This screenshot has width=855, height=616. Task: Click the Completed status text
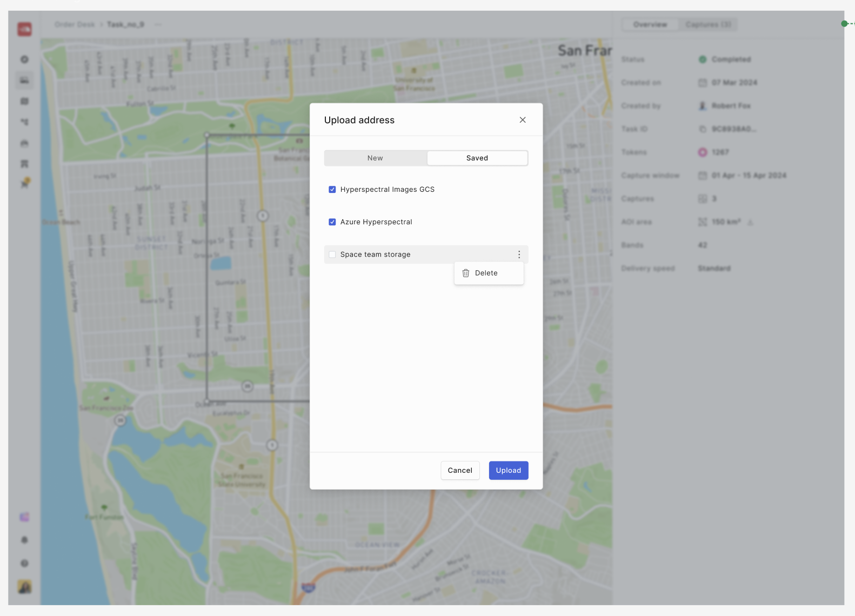pyautogui.click(x=731, y=59)
